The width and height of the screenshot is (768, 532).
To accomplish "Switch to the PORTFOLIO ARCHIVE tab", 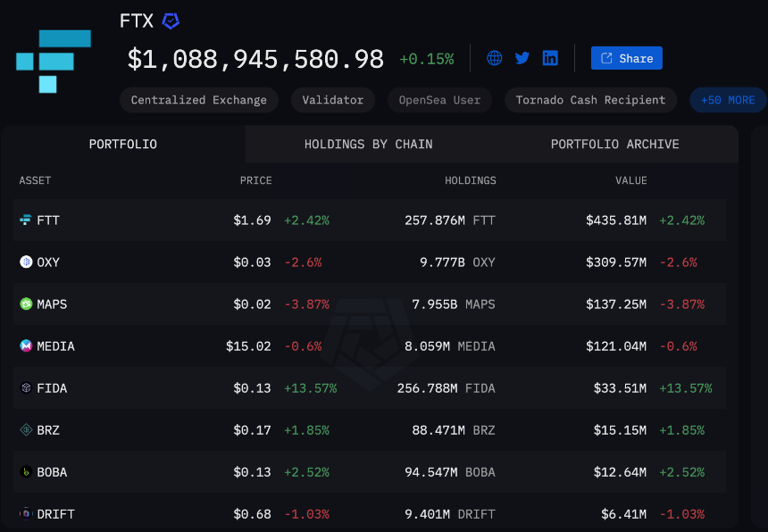I will click(x=614, y=144).
